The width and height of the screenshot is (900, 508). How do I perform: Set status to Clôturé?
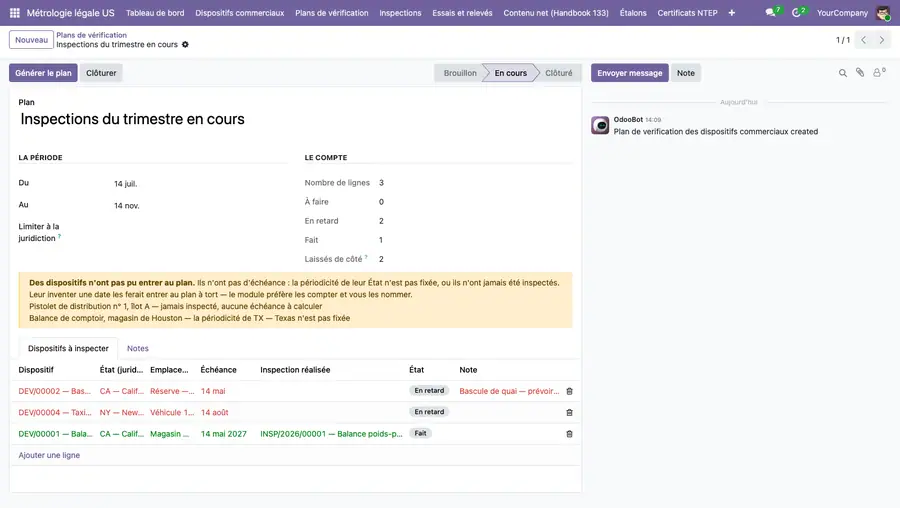click(558, 73)
